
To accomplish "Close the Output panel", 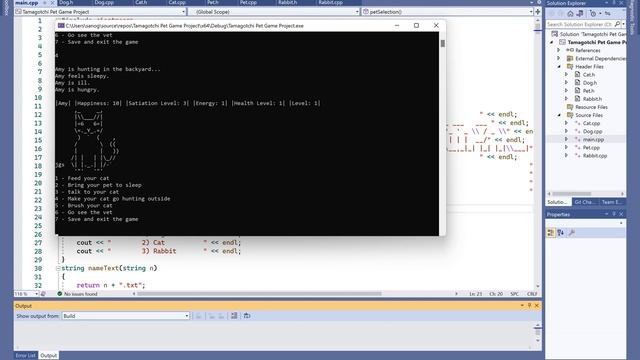I will tap(537, 305).
